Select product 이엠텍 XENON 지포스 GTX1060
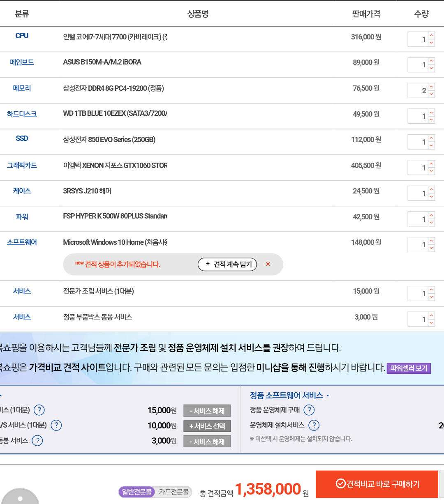Viewport: 444px width, 504px height. 115,165
